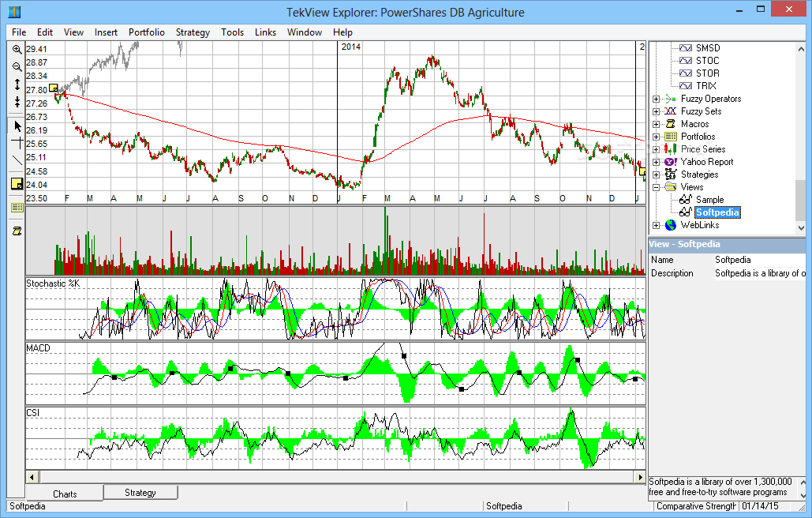The width and height of the screenshot is (812, 518).
Task: Select the Softpedia view in tree
Action: (717, 212)
